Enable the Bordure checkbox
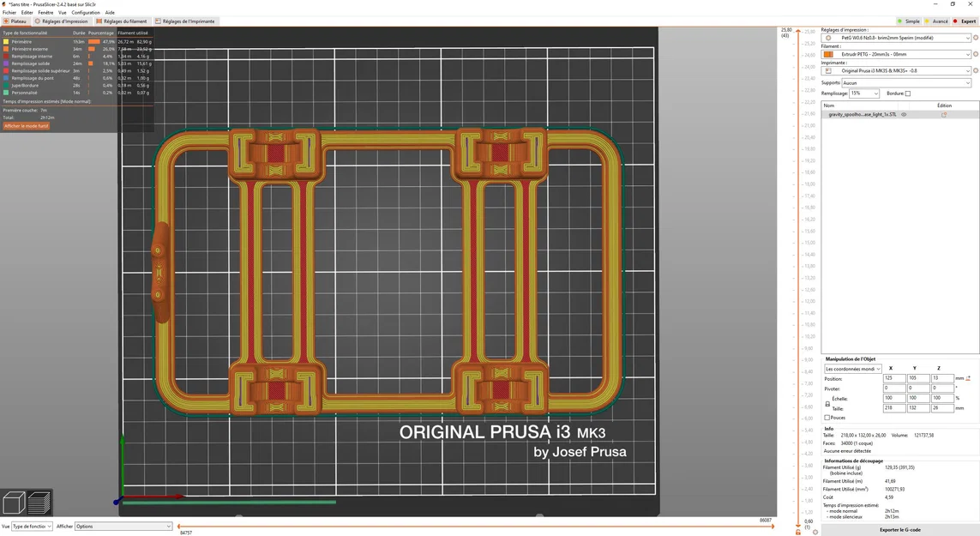980x536 pixels. (908, 93)
